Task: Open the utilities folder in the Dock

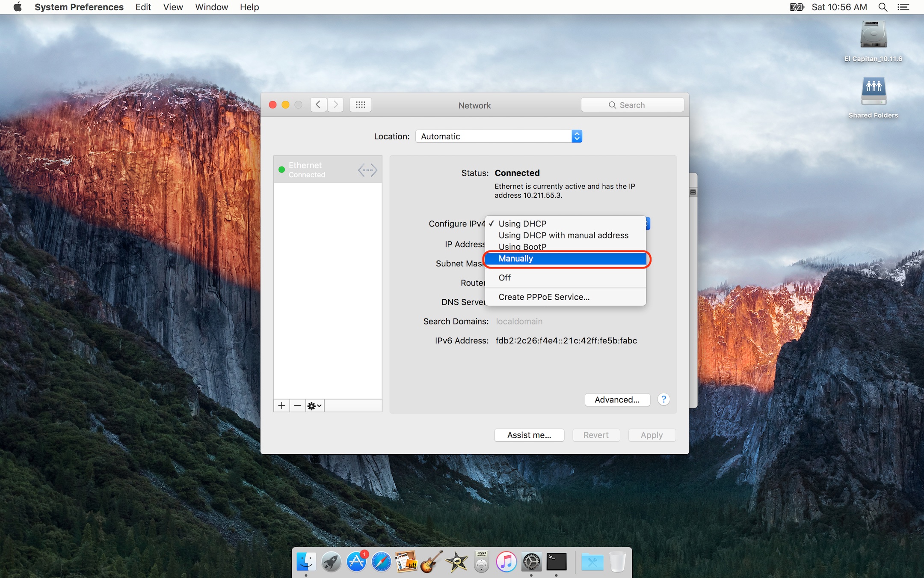Action: pyautogui.click(x=592, y=562)
